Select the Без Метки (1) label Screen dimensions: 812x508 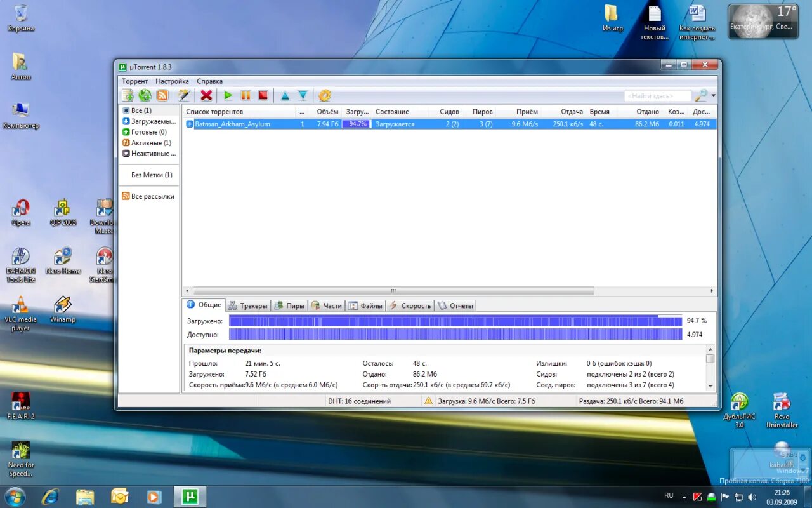tap(152, 175)
